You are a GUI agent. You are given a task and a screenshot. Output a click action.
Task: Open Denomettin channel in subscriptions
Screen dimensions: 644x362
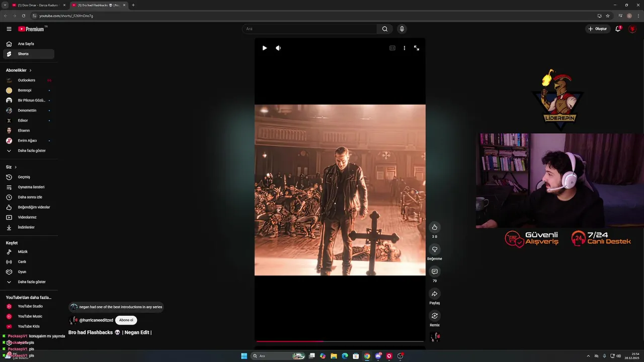[29, 111]
